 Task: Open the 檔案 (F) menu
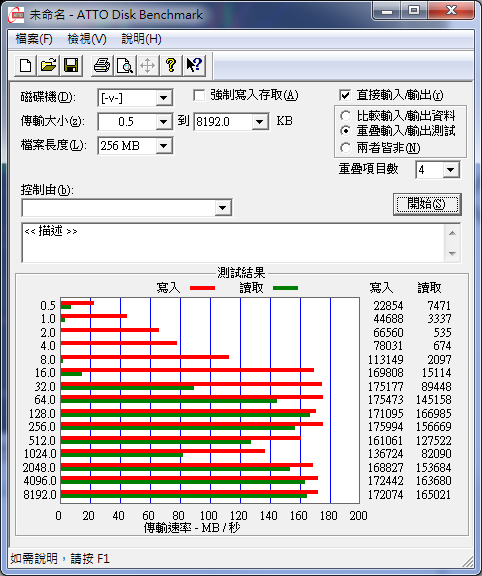[x=34, y=39]
